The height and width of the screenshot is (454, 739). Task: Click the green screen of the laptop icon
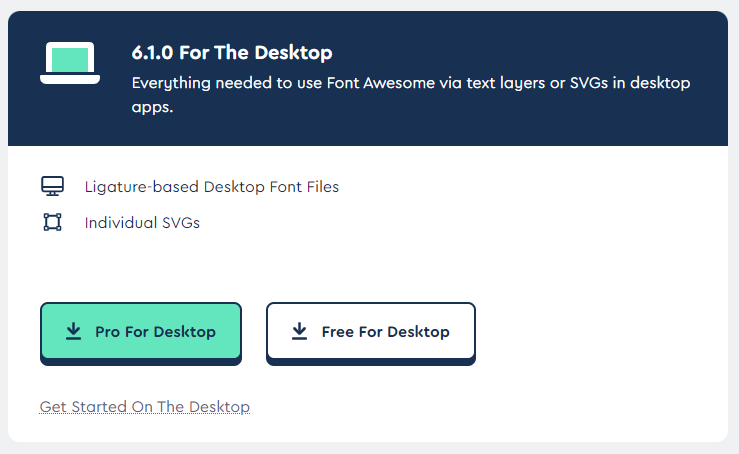click(x=70, y=59)
